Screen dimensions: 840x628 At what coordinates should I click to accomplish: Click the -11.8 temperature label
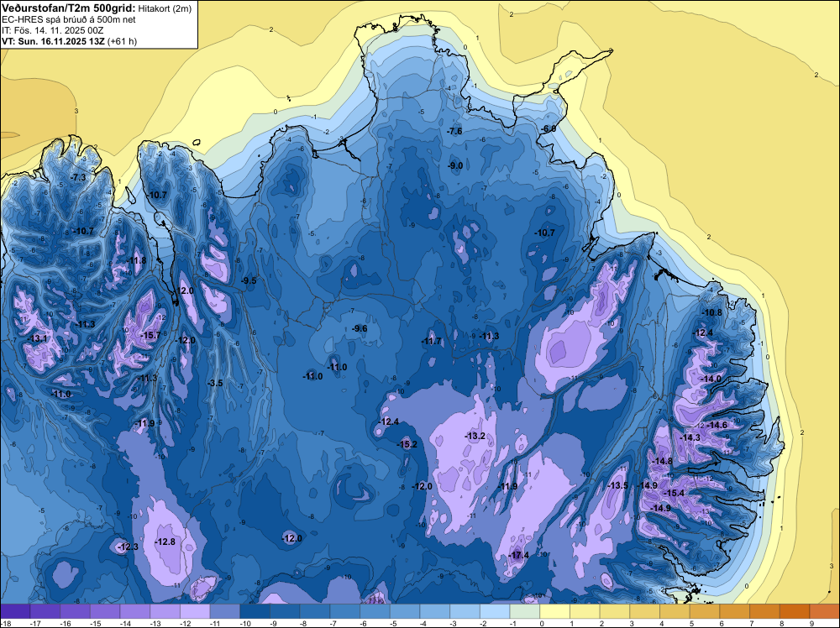click(x=137, y=261)
